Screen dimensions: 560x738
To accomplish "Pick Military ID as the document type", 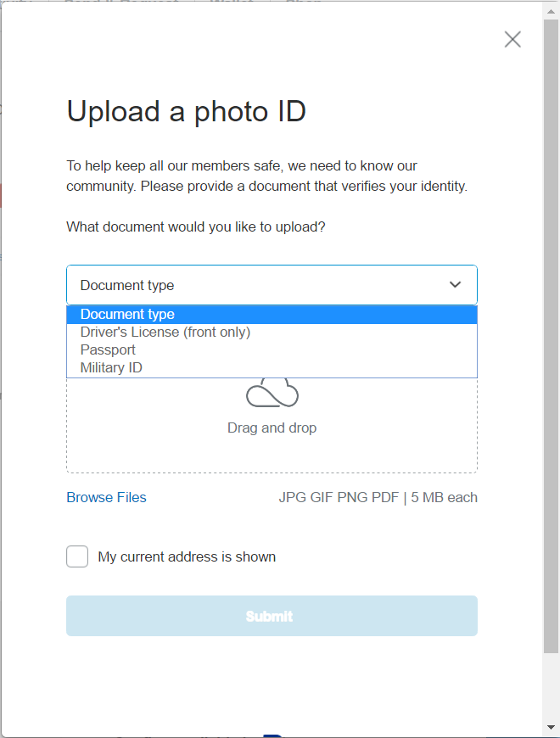I will point(111,368).
